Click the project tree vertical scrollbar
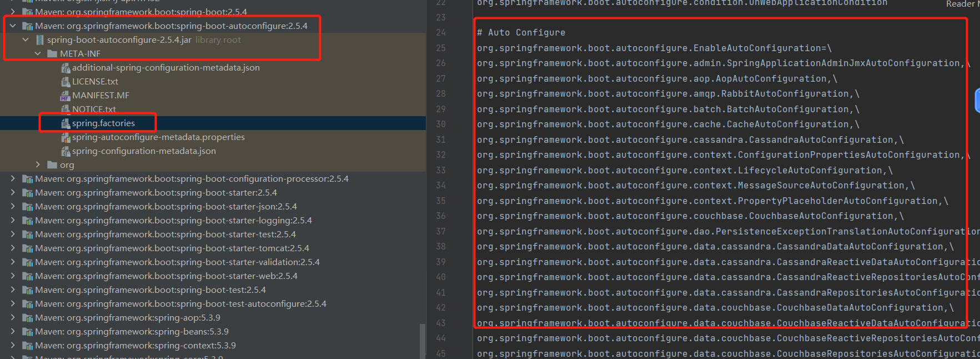 (423, 340)
